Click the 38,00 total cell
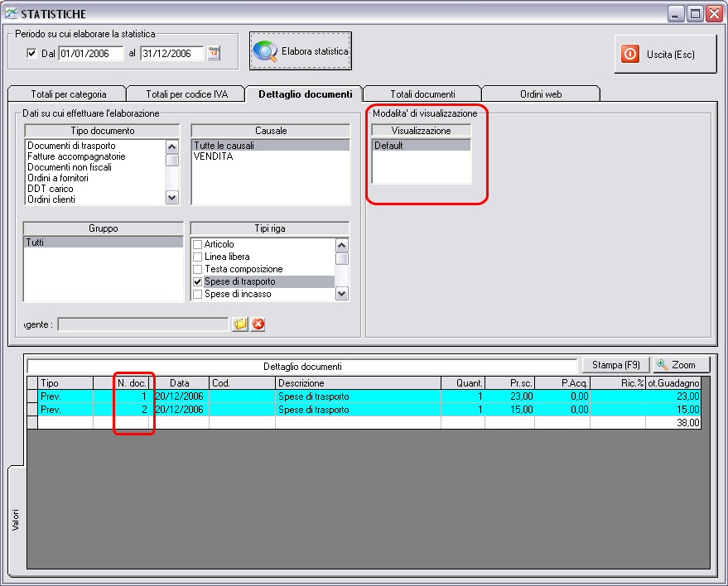This screenshot has width=728, height=586. pyautogui.click(x=673, y=423)
